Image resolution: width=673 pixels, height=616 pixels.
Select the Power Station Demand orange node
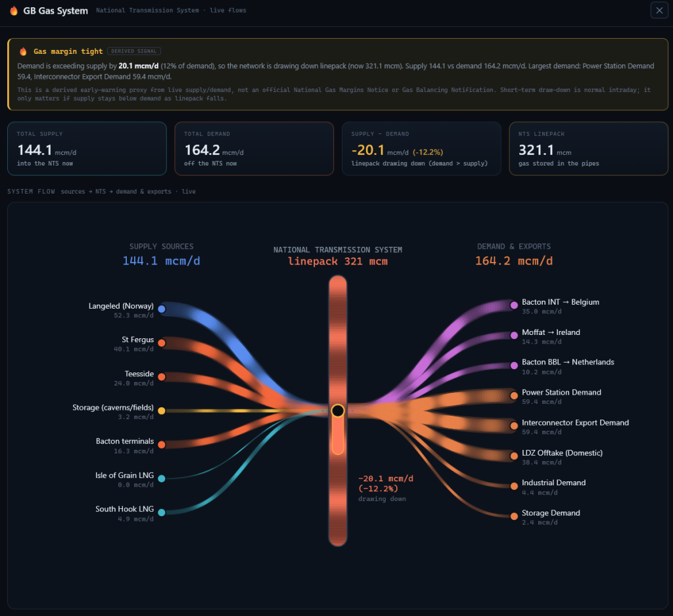pyautogui.click(x=514, y=395)
